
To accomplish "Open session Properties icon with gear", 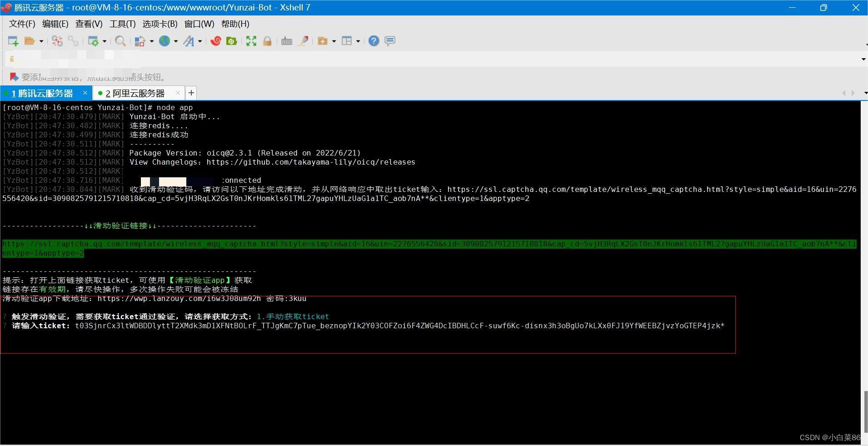I will [x=93, y=41].
